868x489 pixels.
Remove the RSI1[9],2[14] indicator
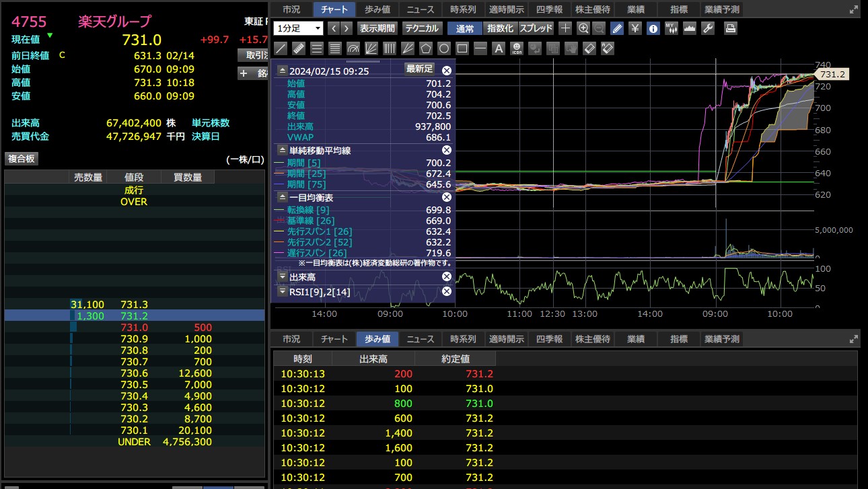pos(446,291)
